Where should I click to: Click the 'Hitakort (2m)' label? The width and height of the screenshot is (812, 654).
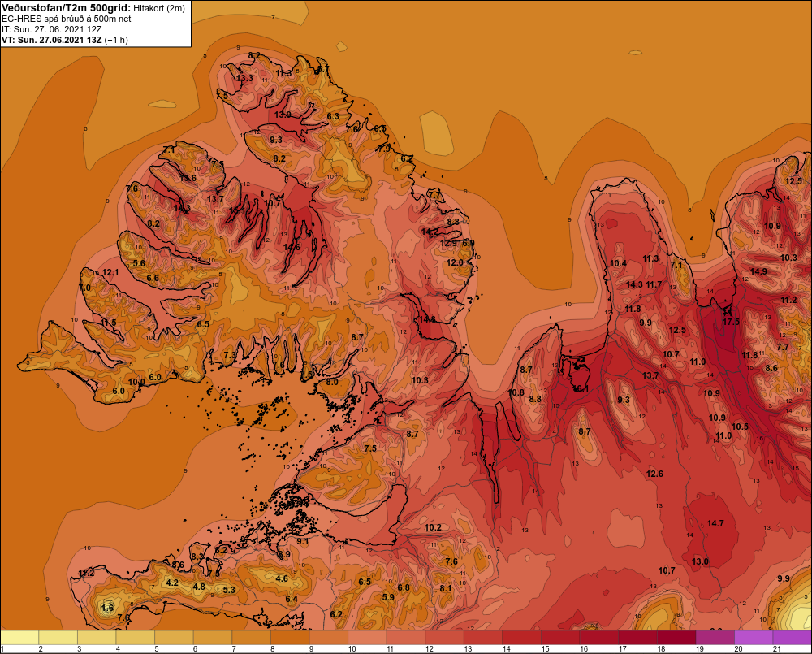click(x=159, y=8)
